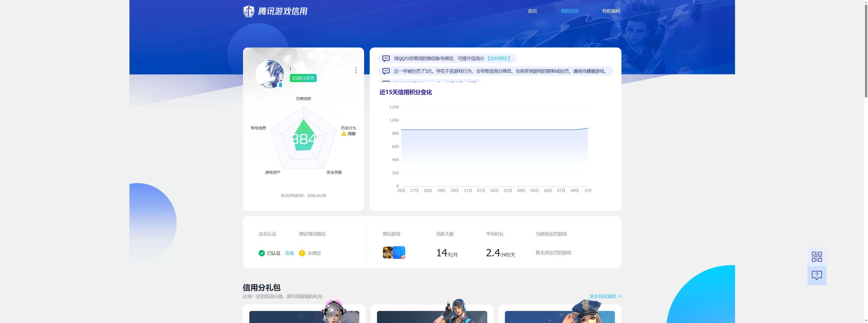Click the 1,200 value on chart y-axis
868x323 pixels.
pos(394,107)
